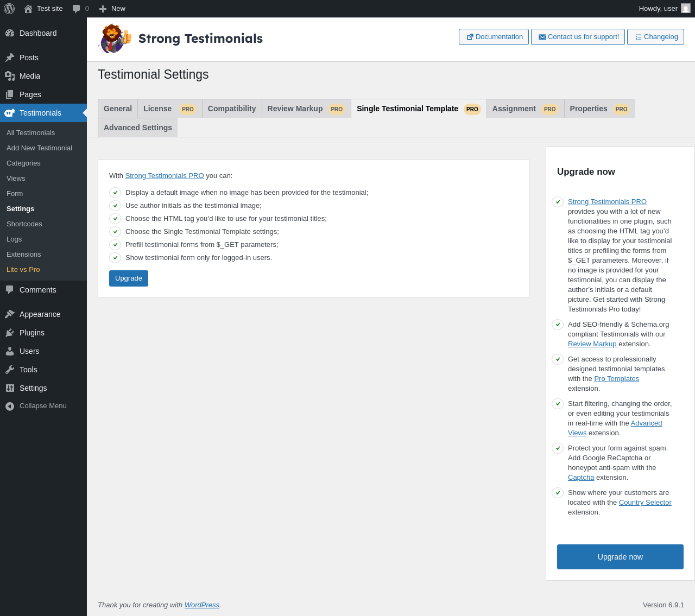Click the Appearance paintbrush icon

[x=10, y=314]
